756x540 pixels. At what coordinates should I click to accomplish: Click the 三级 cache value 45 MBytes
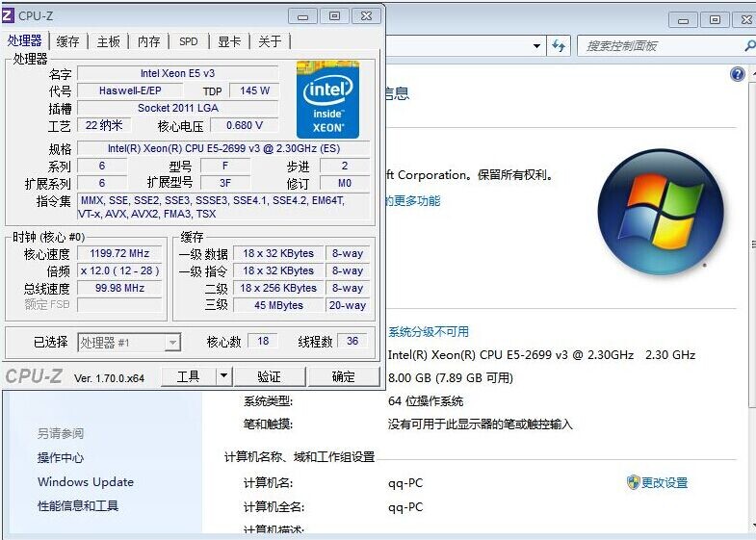[278, 305]
